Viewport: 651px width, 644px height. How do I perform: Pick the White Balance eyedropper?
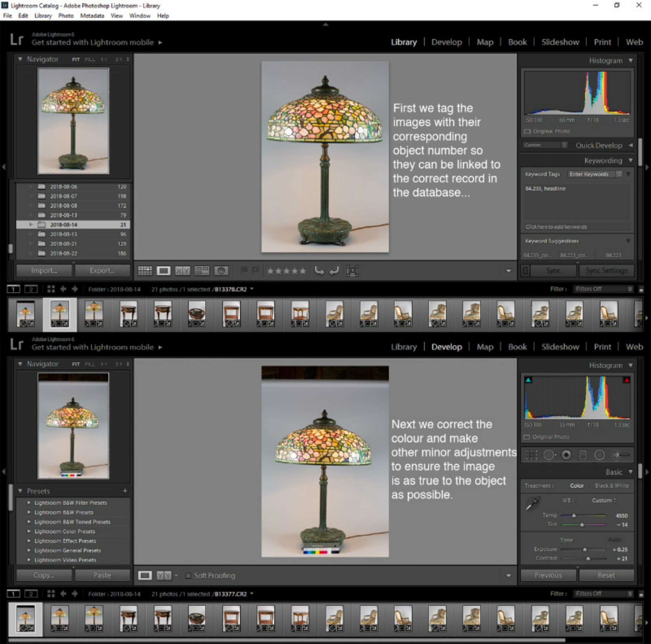[x=533, y=503]
